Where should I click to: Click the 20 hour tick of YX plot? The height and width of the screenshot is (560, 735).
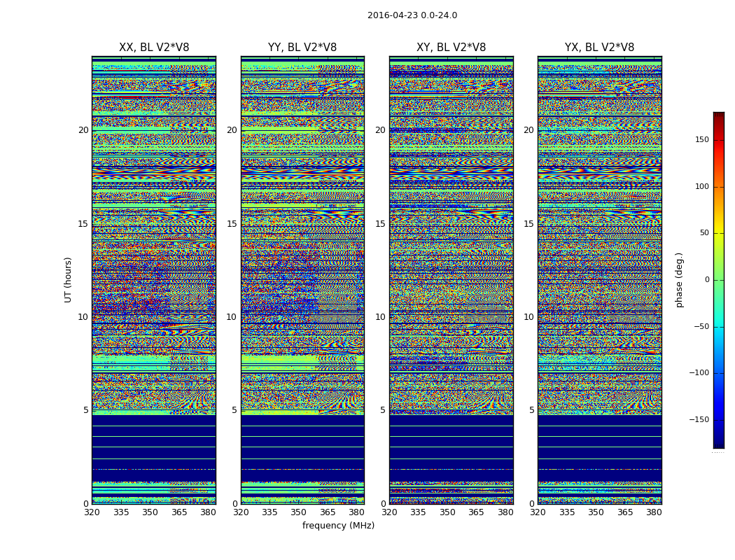pos(529,130)
